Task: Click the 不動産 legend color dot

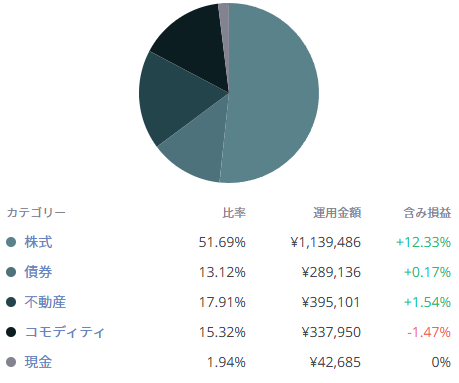Action: [x=11, y=302]
